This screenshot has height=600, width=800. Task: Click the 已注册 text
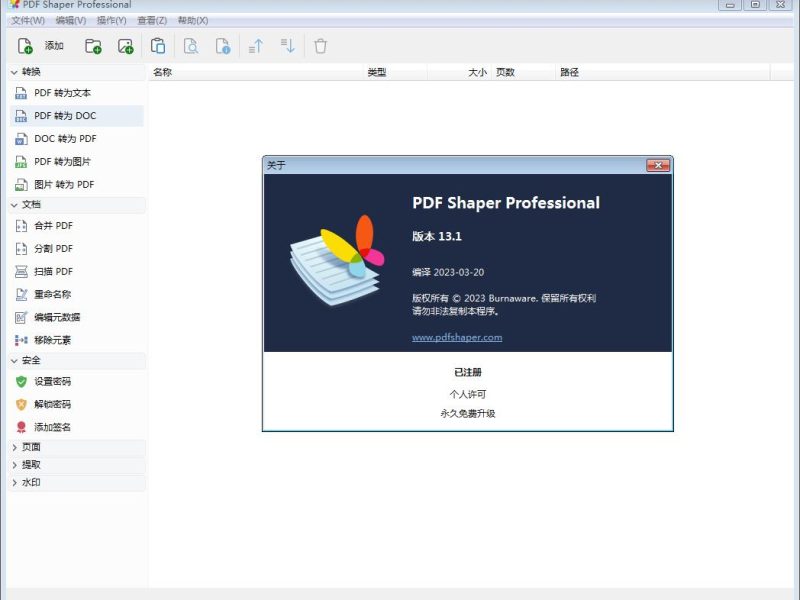coord(468,372)
